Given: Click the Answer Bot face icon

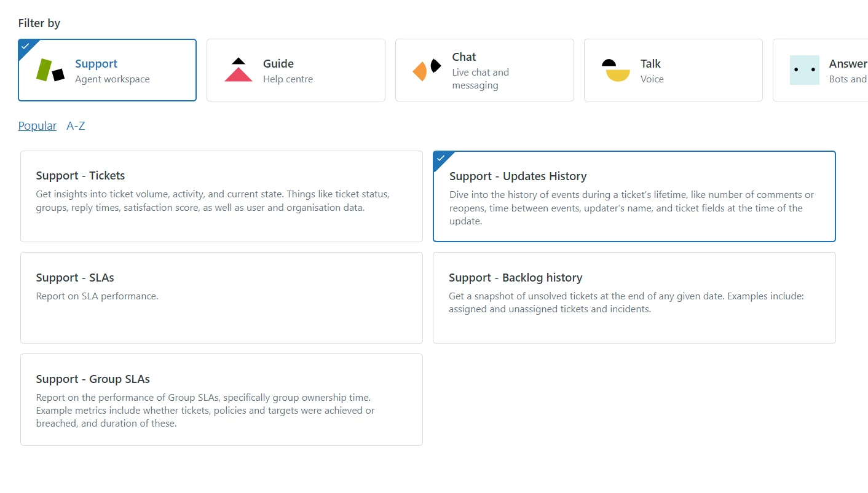Looking at the screenshot, I should click(805, 70).
